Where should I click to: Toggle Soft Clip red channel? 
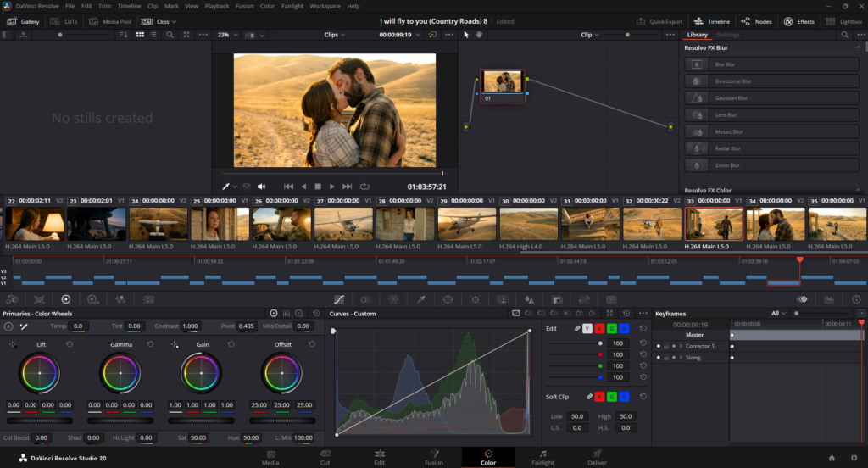[x=599, y=397]
